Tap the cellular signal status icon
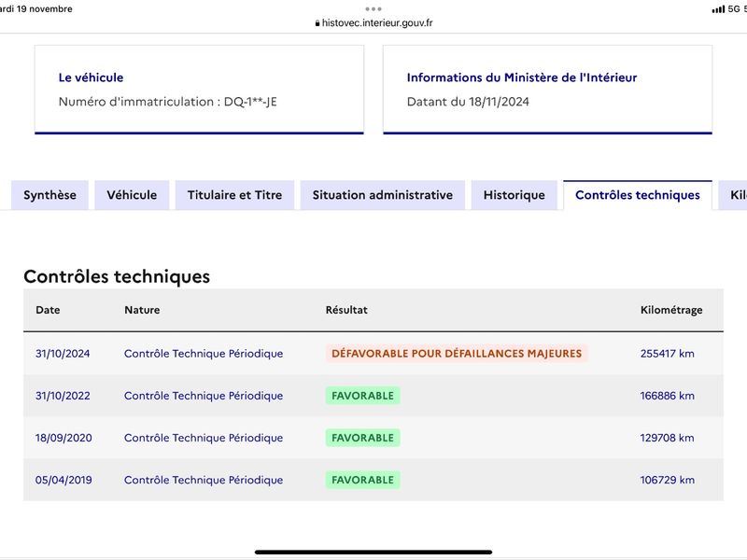This screenshot has height=560, width=747. tap(718, 9)
